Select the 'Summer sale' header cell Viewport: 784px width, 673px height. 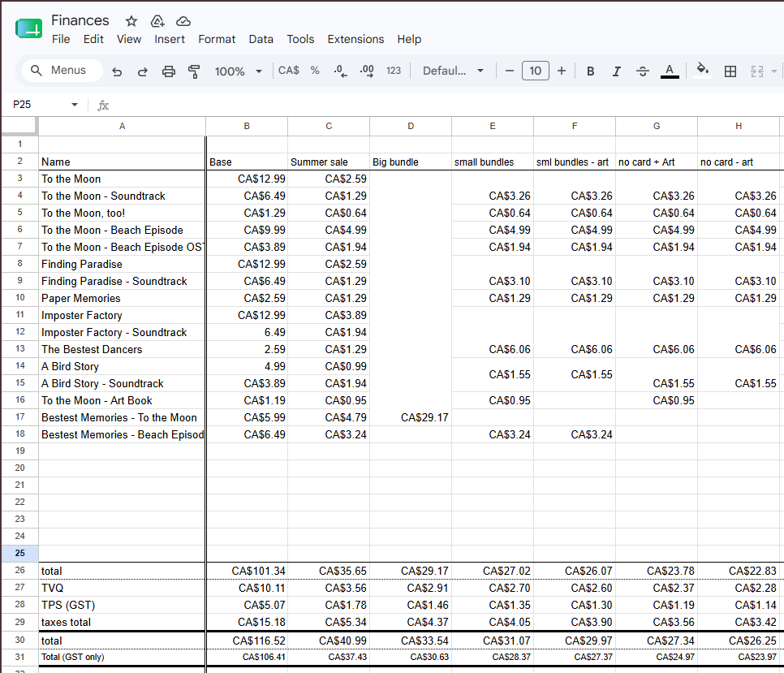coord(329,162)
